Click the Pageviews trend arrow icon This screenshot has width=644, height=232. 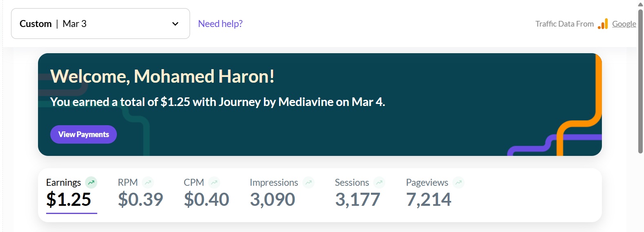pos(458,182)
